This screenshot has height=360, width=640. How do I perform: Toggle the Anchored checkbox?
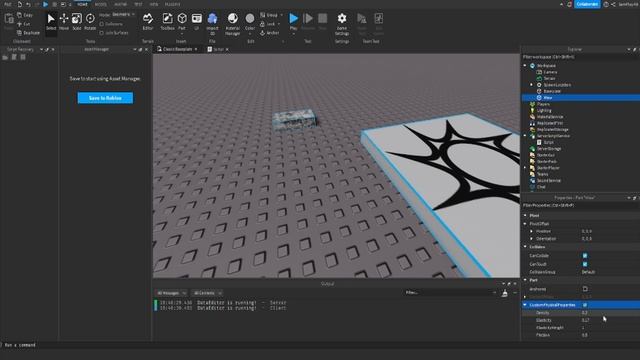pyautogui.click(x=585, y=289)
